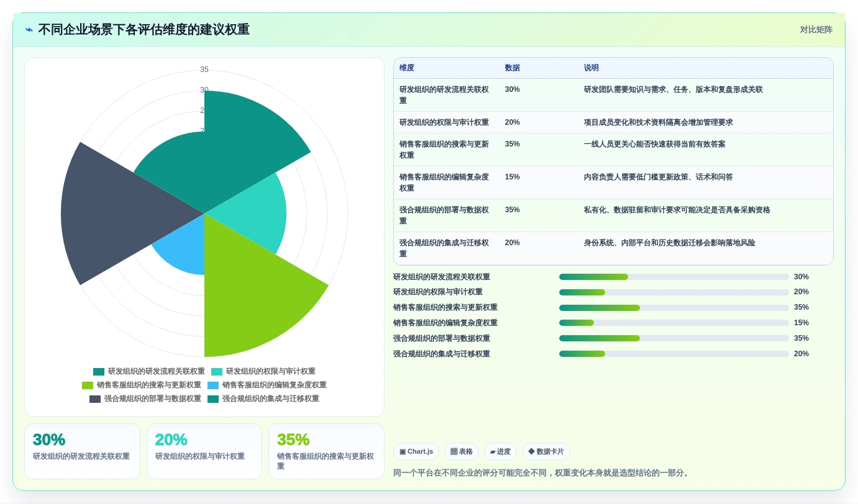Select table row 销售客服组织的编辑复杂度权重
This screenshot has height=504, width=858.
point(613,182)
